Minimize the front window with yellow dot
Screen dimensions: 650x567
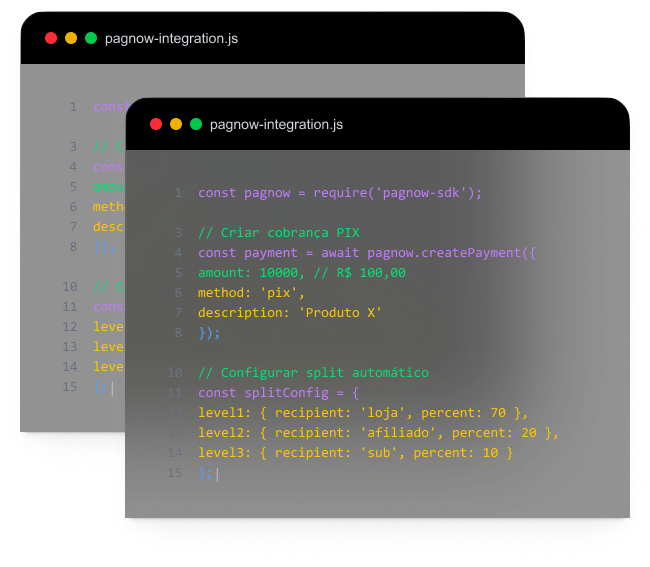(x=176, y=124)
